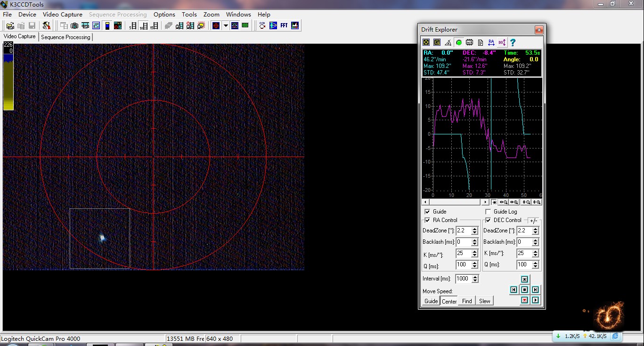The image size is (644, 346).
Task: Toggle the green circle guiding indicator
Action: [459, 42]
